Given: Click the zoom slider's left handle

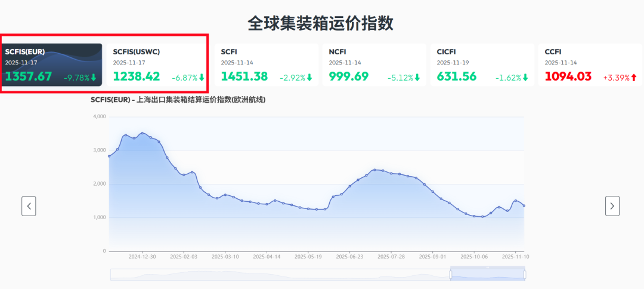Looking at the screenshot, I should click(x=451, y=274).
